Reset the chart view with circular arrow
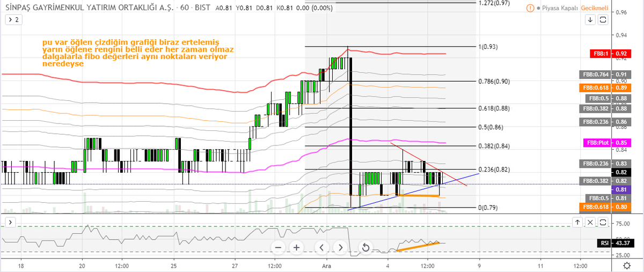 (x=365, y=247)
